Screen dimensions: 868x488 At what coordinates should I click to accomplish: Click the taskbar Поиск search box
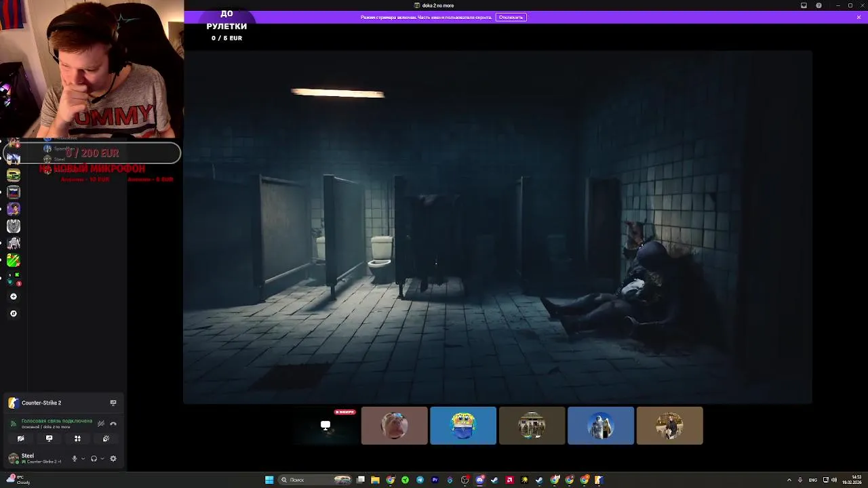pyautogui.click(x=315, y=480)
